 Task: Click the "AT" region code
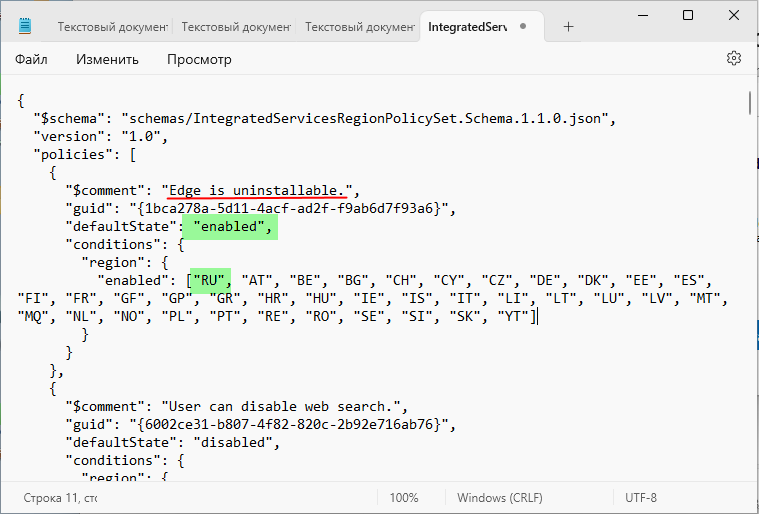tap(258, 280)
